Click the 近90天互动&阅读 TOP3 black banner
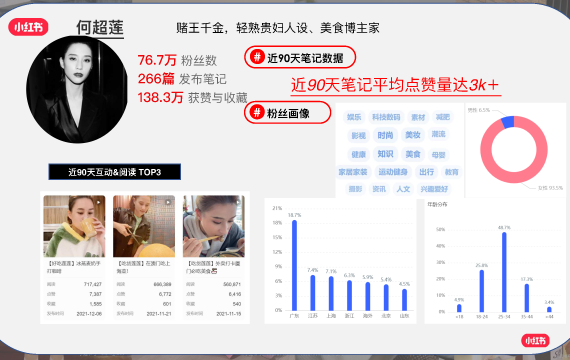This screenshot has height=360, width=570. (x=115, y=172)
